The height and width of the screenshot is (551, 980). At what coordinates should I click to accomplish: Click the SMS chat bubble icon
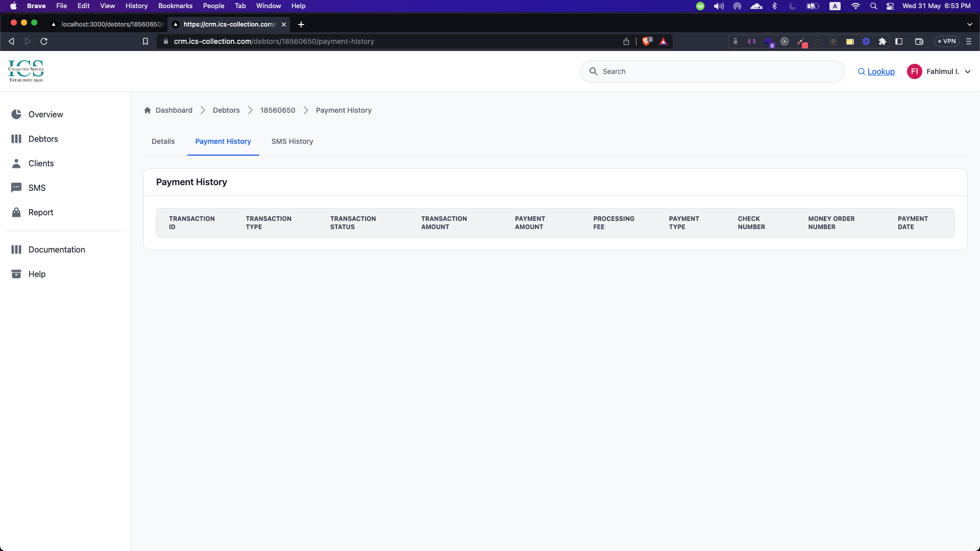tap(16, 188)
